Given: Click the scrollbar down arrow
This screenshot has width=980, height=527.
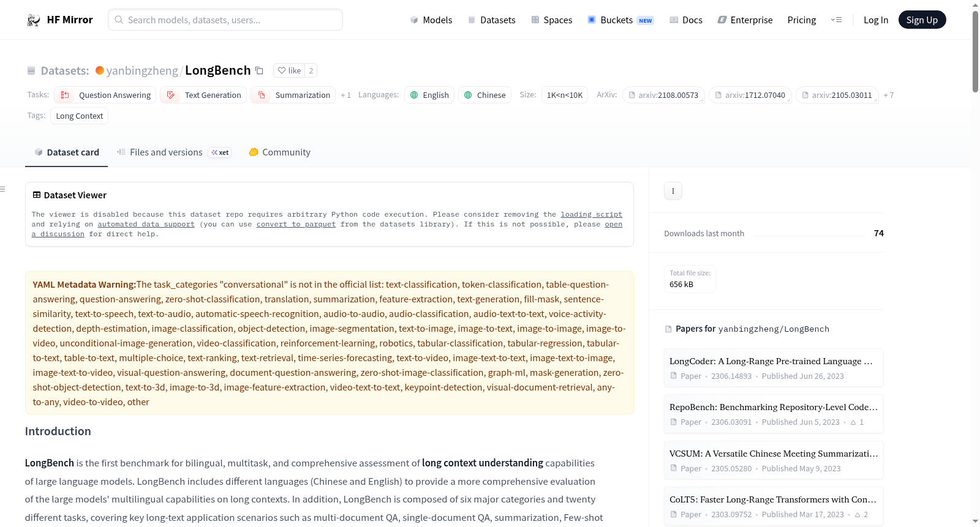Looking at the screenshot, I should point(975,521).
